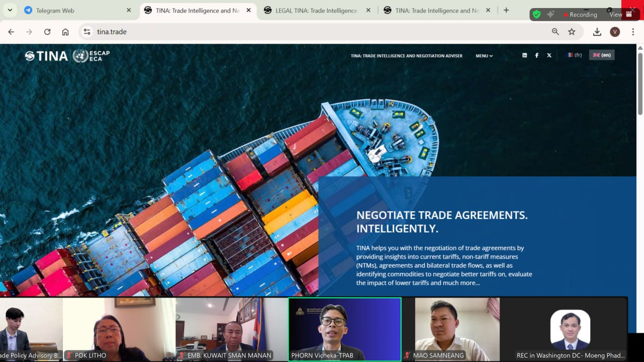Image resolution: width=644 pixels, height=362 pixels.
Task: View site information for tina.trade
Action: (x=87, y=32)
